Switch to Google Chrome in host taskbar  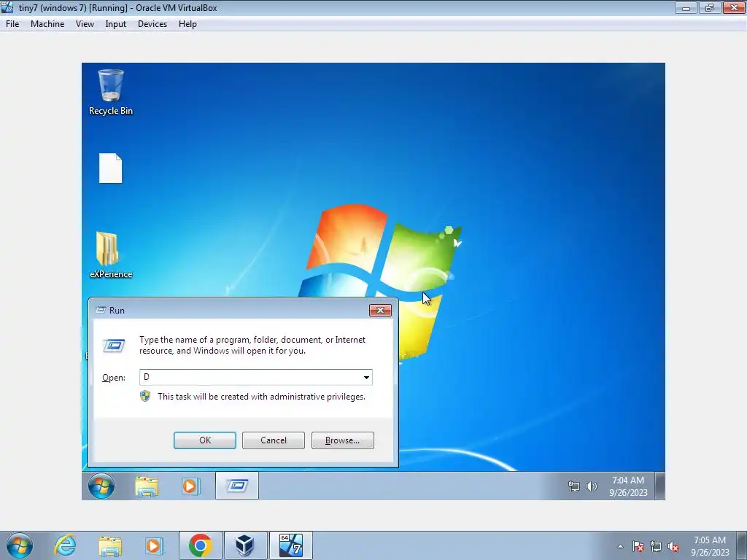(200, 545)
